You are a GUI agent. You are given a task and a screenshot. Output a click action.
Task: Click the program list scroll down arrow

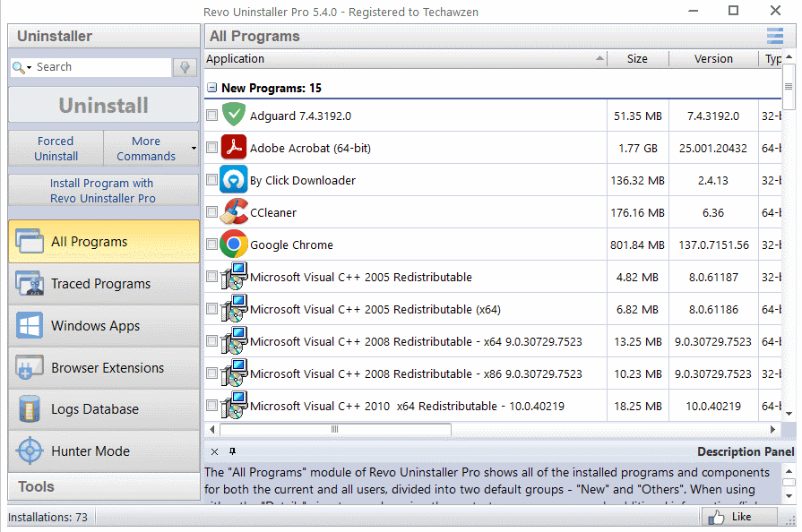(789, 414)
